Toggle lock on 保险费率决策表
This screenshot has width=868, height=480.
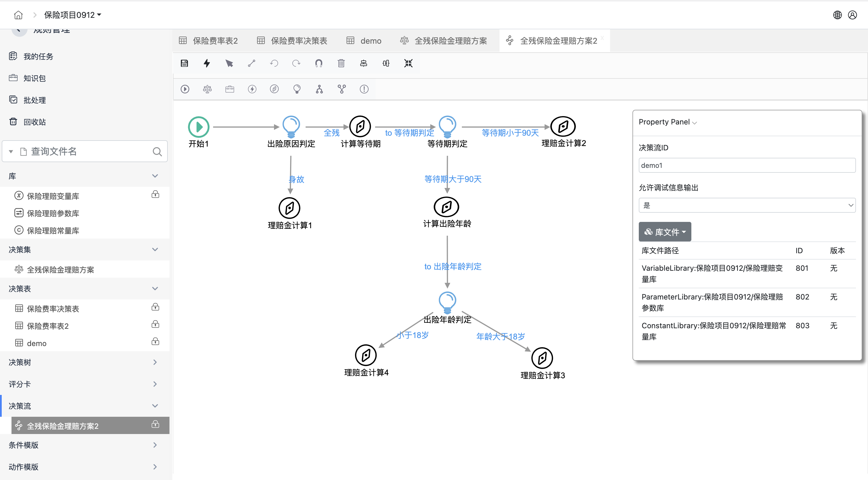click(x=155, y=307)
